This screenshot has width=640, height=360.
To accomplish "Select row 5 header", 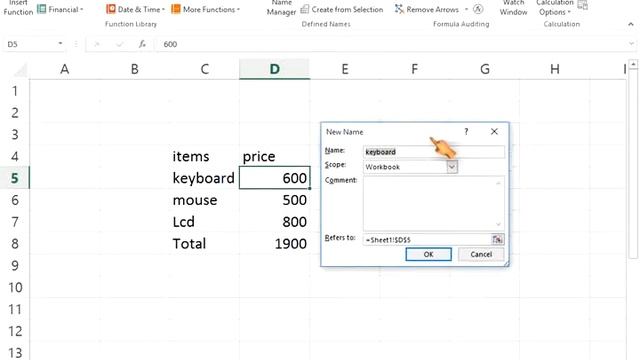I will (15, 178).
